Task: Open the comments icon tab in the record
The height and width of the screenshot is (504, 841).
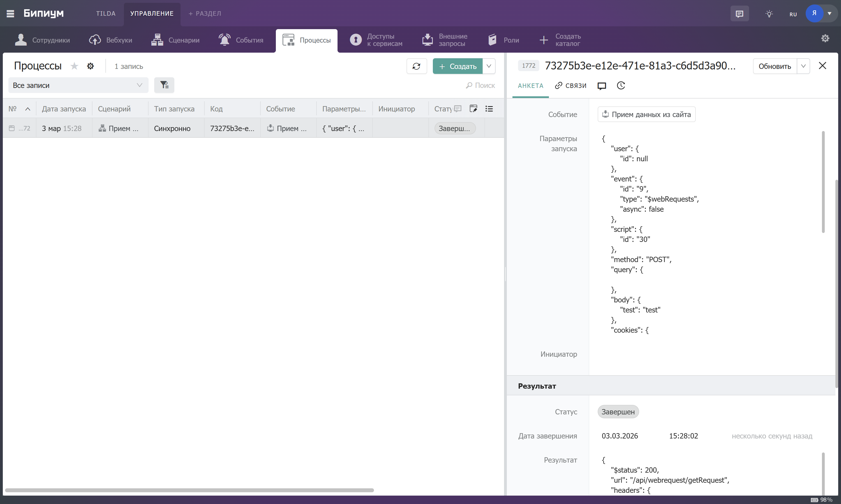Action: (x=602, y=86)
